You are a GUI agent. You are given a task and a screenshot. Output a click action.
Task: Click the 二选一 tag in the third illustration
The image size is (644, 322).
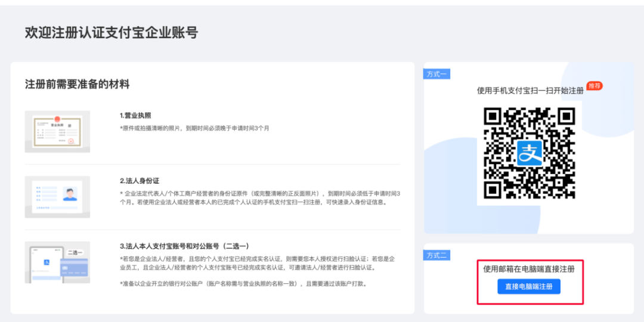[75, 252]
